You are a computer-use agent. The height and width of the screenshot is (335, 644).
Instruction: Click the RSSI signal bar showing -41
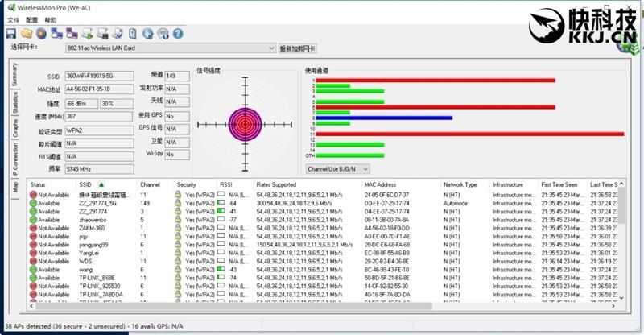[x=221, y=211]
